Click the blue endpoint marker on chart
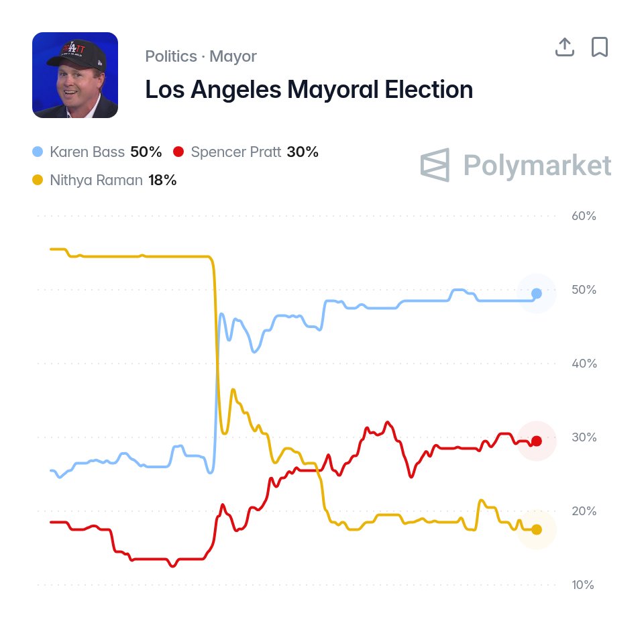The width and height of the screenshot is (644, 644). point(537,293)
